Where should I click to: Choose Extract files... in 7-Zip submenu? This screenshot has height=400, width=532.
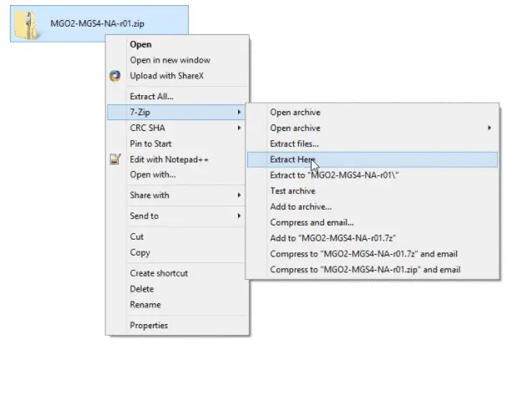pyautogui.click(x=372, y=144)
